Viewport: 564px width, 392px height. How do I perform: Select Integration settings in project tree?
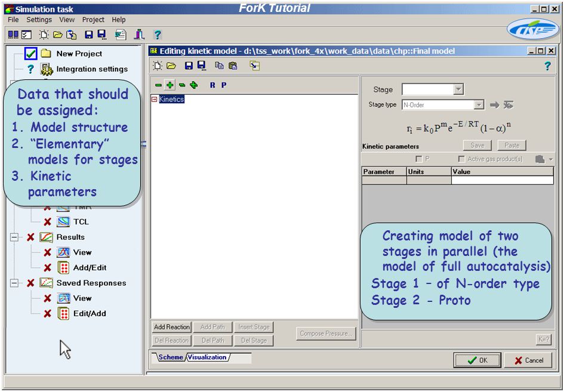92,69
